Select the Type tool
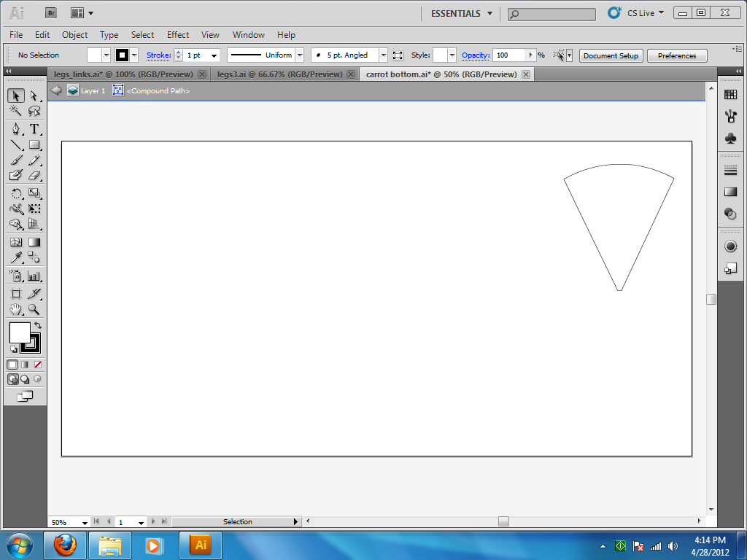The height and width of the screenshot is (560, 747). (x=34, y=129)
